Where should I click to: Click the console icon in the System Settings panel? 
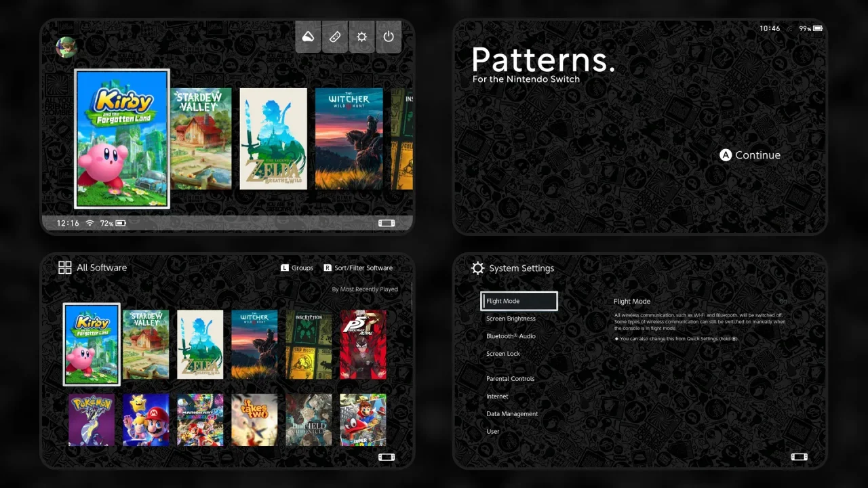click(800, 457)
